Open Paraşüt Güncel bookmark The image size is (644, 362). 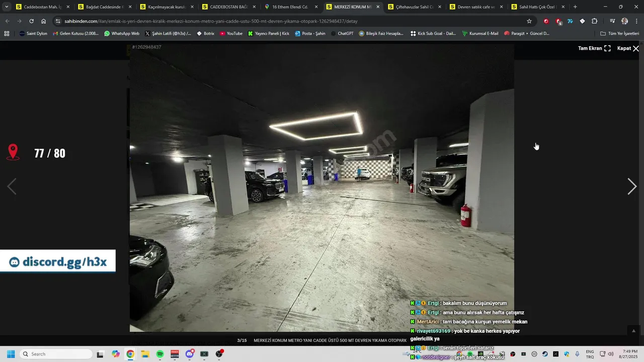click(526, 33)
